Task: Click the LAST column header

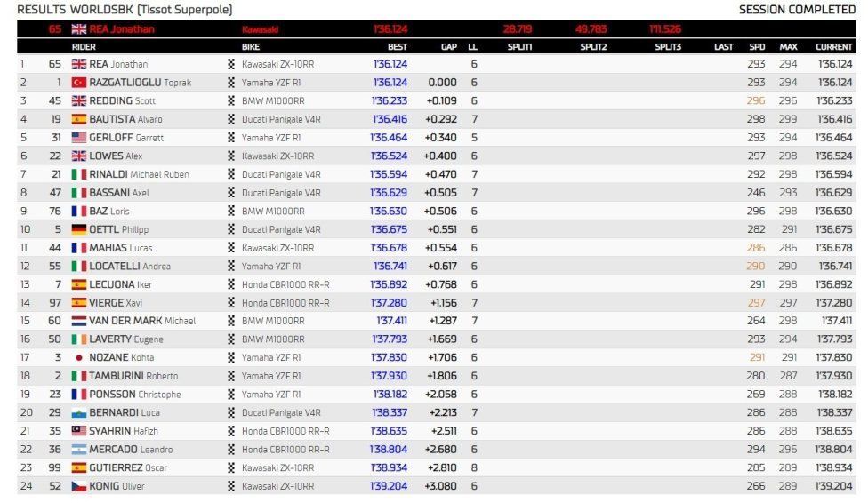Action: (724, 47)
